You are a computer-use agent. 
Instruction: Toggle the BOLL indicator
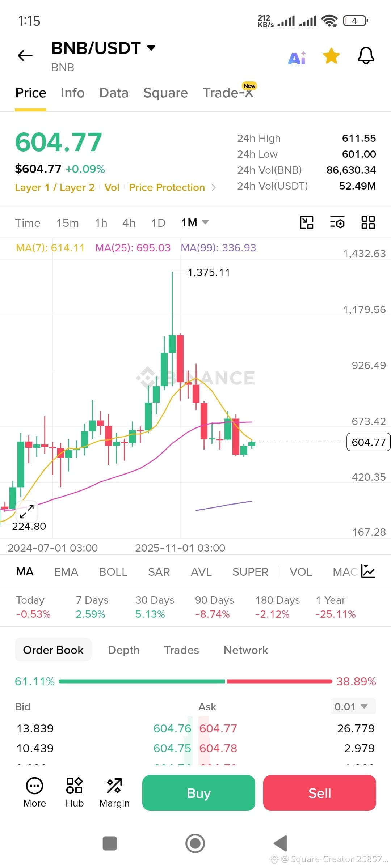click(x=113, y=572)
